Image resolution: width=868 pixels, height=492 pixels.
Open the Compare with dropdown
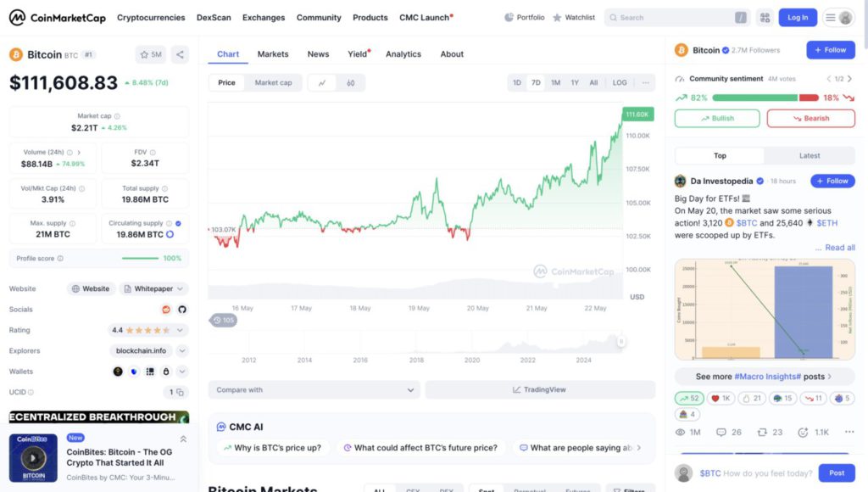point(314,389)
